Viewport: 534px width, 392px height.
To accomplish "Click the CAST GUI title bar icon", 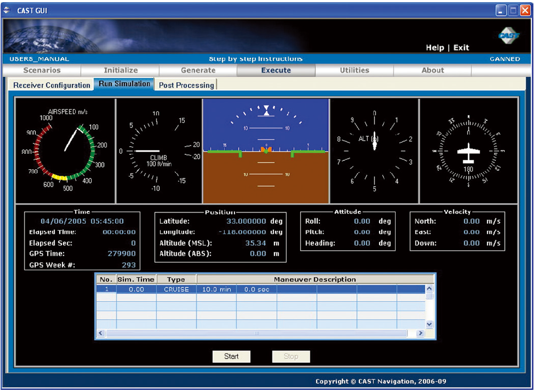I will (7, 10).
